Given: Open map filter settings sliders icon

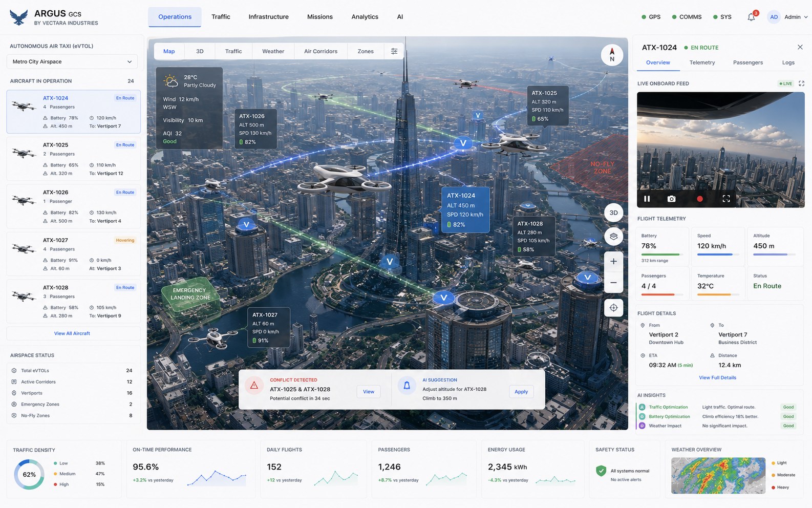Looking at the screenshot, I should click(394, 51).
